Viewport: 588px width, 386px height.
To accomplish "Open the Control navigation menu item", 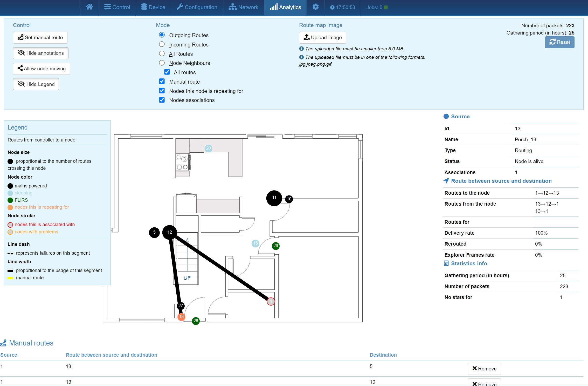I will coord(117,7).
